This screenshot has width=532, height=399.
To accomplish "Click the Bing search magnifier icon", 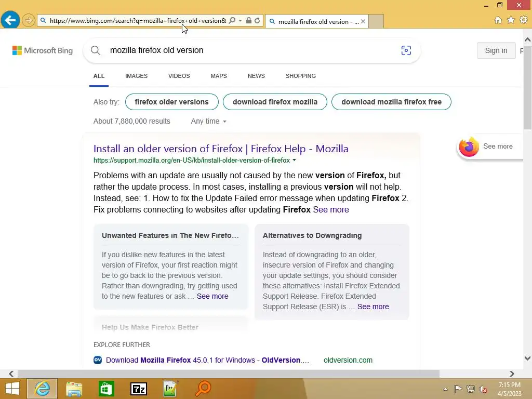I will coord(96,50).
